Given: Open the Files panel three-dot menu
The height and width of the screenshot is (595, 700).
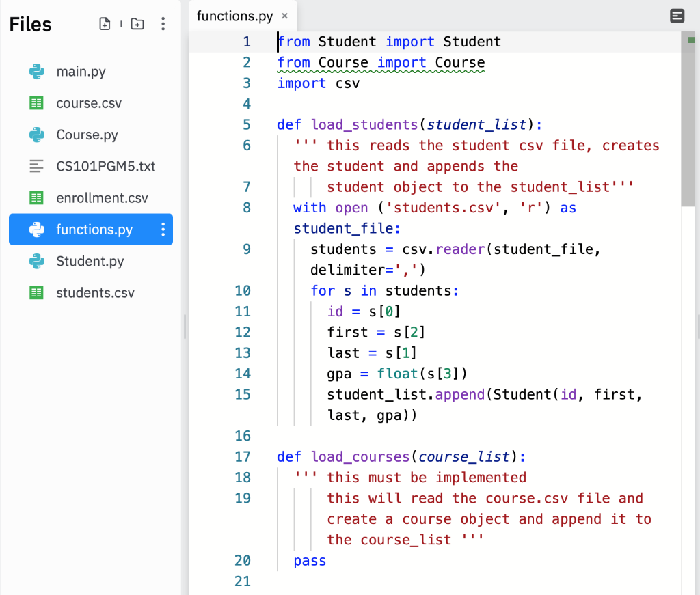Looking at the screenshot, I should [163, 23].
